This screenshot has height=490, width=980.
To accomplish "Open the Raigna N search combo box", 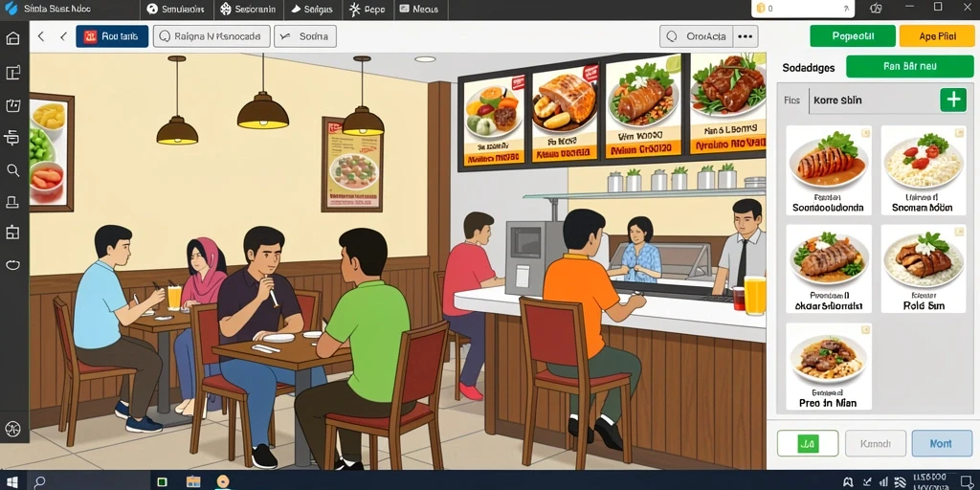I will 212,36.
